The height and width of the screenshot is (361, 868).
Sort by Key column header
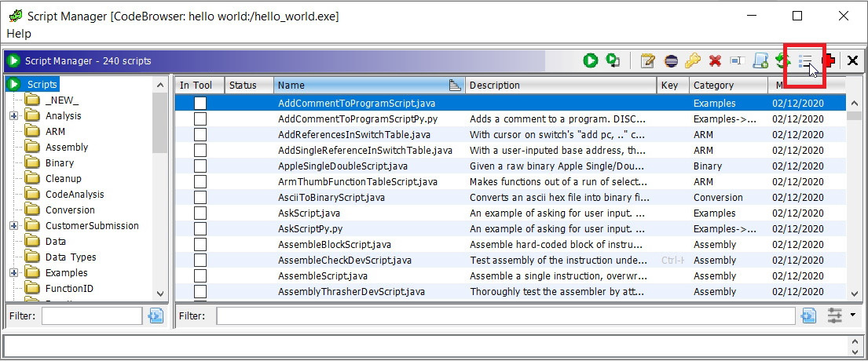coord(673,85)
